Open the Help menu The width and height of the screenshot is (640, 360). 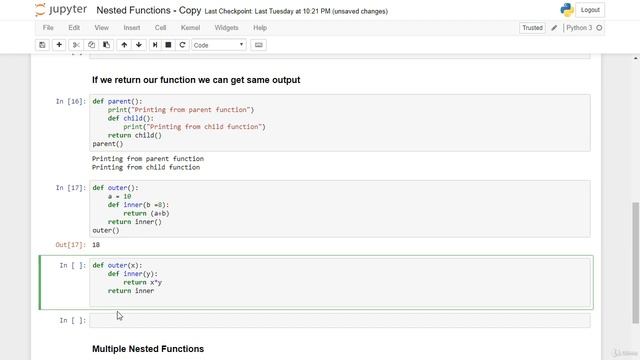coord(260,28)
